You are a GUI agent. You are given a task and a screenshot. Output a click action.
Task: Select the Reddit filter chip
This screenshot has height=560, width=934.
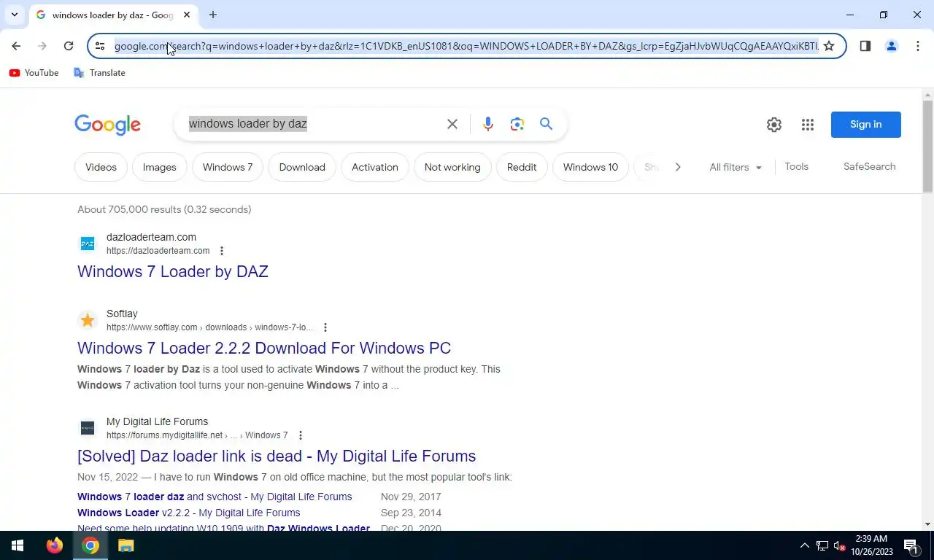tap(522, 167)
